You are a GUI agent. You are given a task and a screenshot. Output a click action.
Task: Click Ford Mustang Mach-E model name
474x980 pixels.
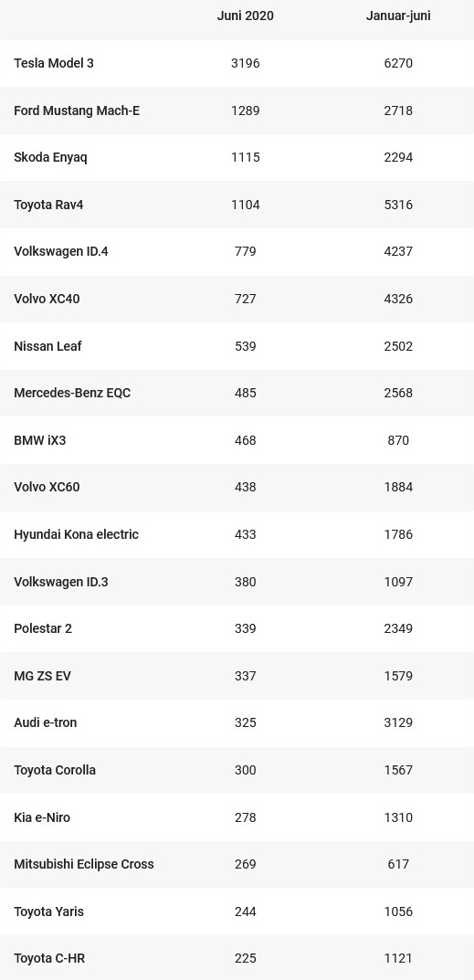[77, 111]
